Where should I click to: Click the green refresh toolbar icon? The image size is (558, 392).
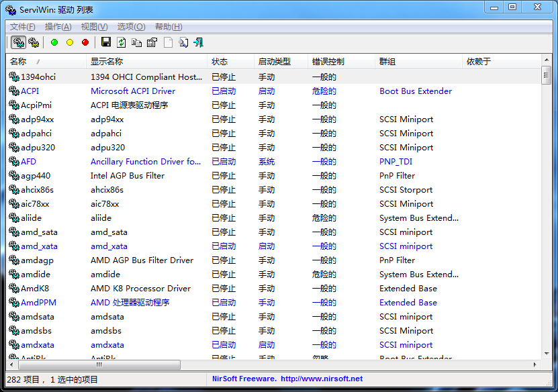[122, 42]
